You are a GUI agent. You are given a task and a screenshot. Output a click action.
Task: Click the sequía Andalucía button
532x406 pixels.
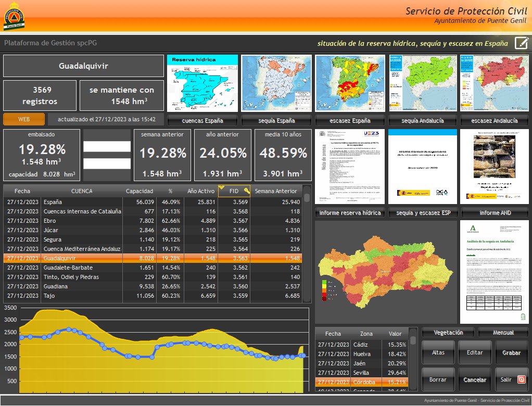point(423,121)
